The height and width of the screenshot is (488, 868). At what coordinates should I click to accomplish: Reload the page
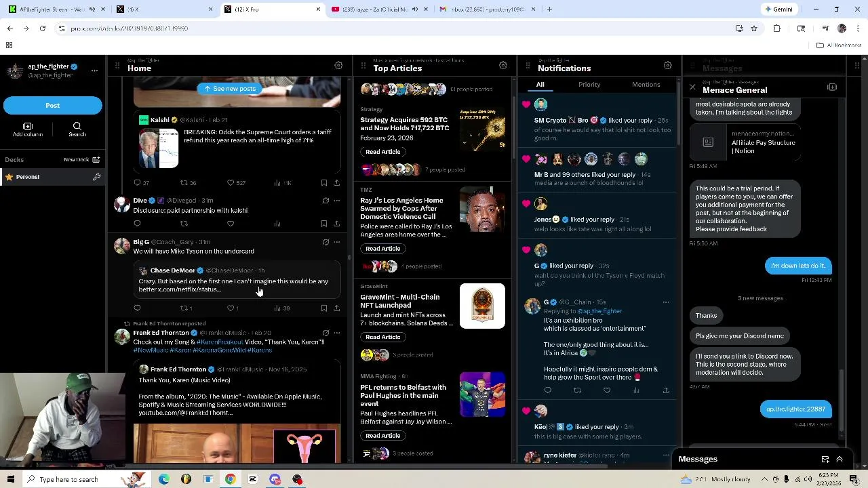tap(42, 28)
